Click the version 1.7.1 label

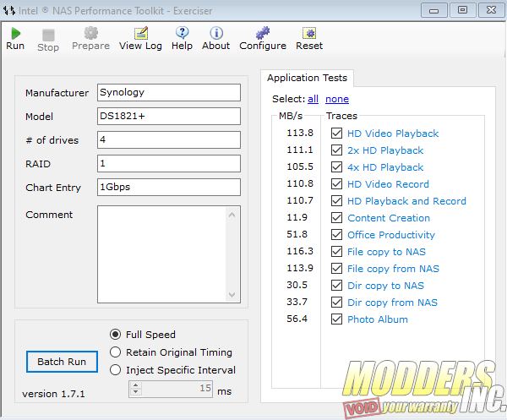click(x=53, y=394)
